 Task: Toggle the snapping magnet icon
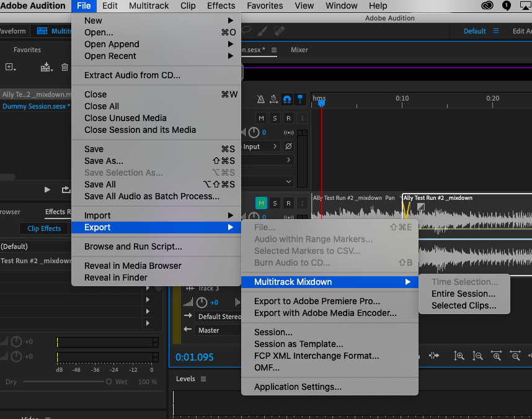pyautogui.click(x=287, y=99)
